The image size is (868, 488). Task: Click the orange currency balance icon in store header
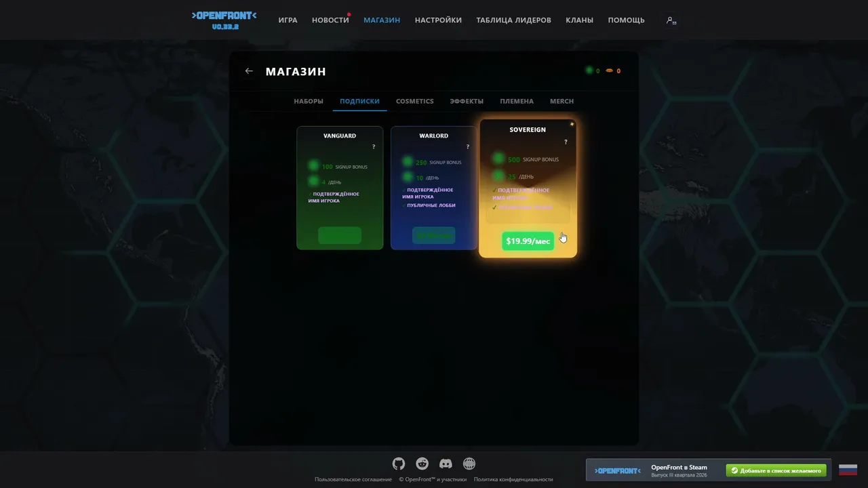coord(610,70)
